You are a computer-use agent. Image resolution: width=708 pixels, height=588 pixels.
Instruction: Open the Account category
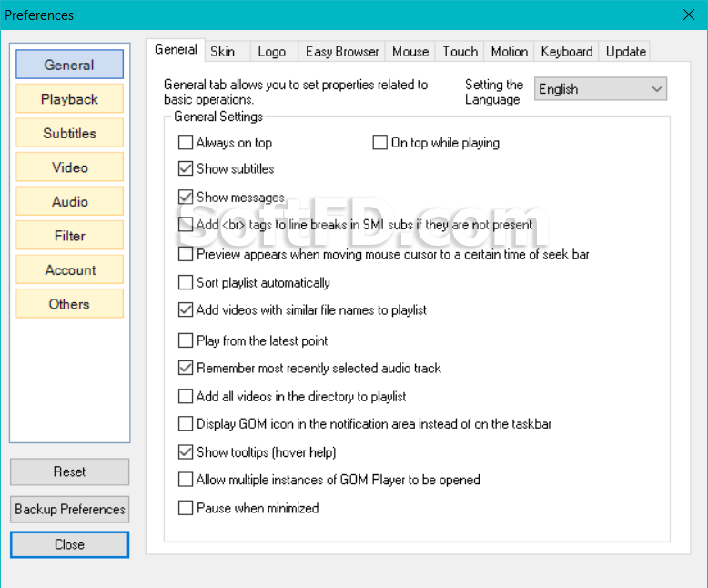69,269
